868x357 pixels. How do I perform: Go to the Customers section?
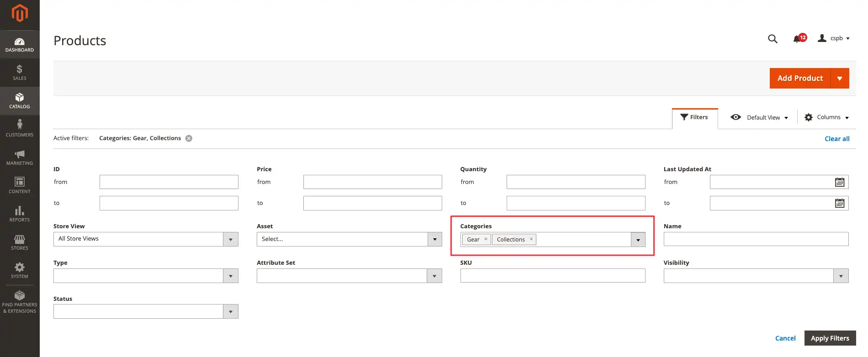(20, 128)
